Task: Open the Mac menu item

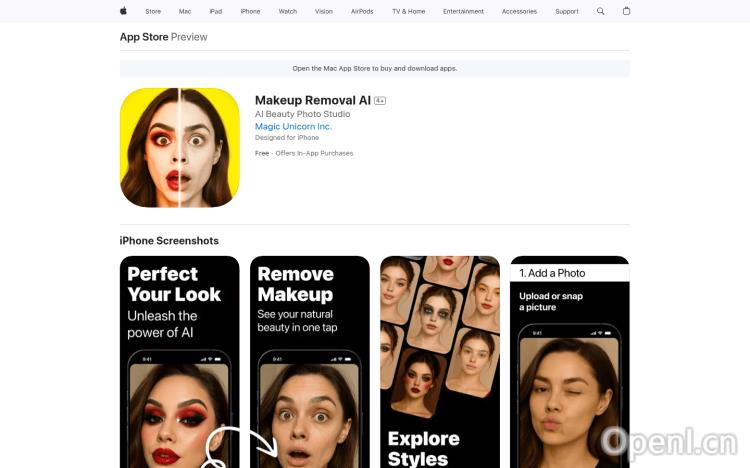Action: coord(185,11)
